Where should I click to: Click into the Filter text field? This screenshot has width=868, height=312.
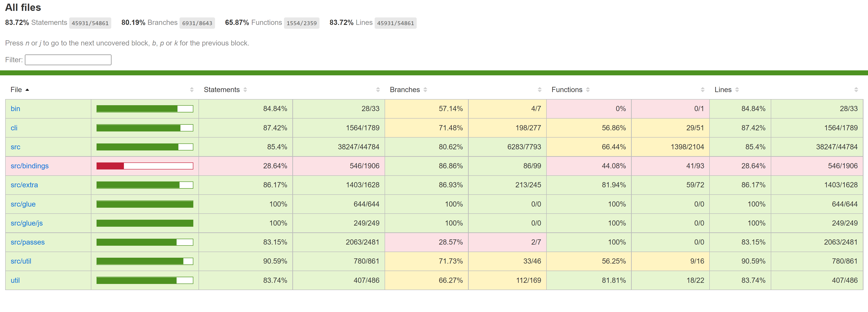68,60
